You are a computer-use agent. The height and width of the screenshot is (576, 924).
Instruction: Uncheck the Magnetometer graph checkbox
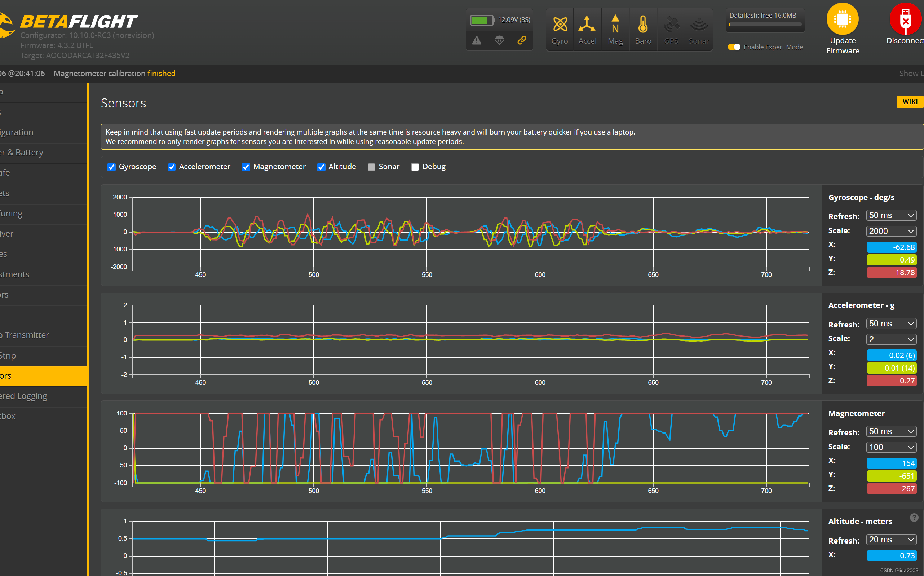click(246, 167)
